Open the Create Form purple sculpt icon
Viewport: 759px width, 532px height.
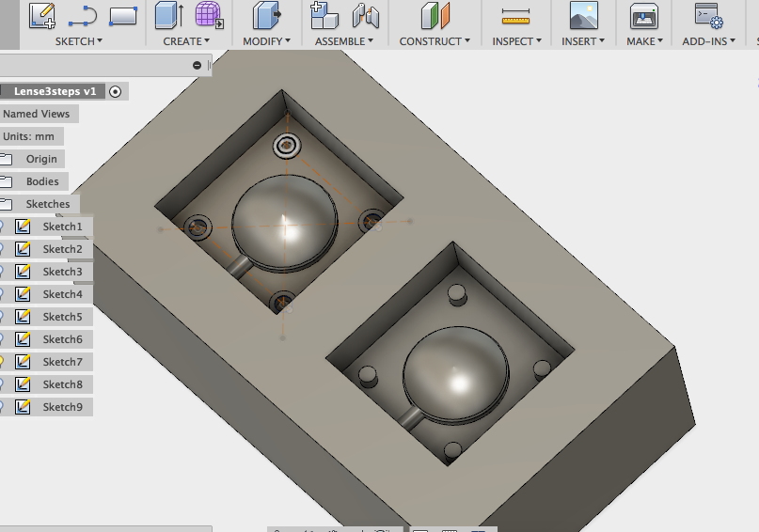pyautogui.click(x=209, y=15)
